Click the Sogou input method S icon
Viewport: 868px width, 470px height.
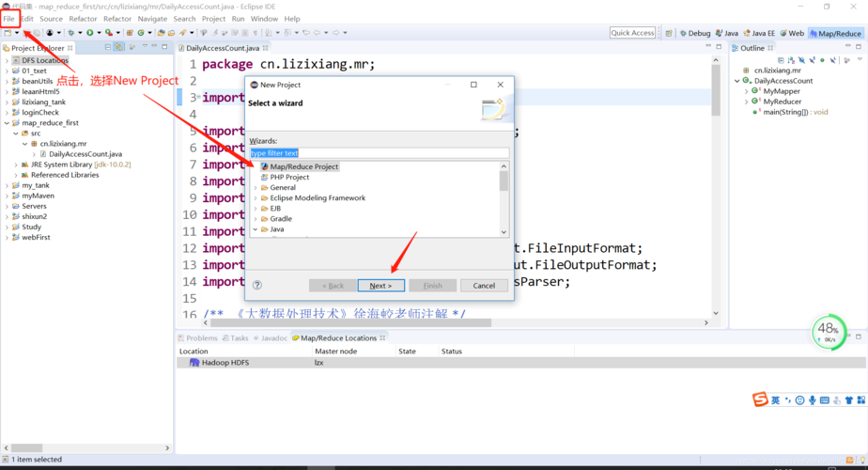(759, 399)
